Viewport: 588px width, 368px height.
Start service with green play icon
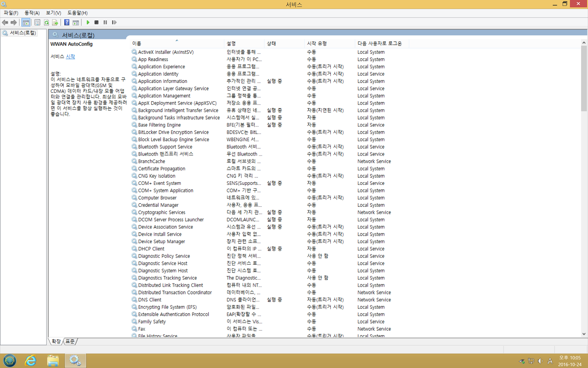(x=88, y=22)
